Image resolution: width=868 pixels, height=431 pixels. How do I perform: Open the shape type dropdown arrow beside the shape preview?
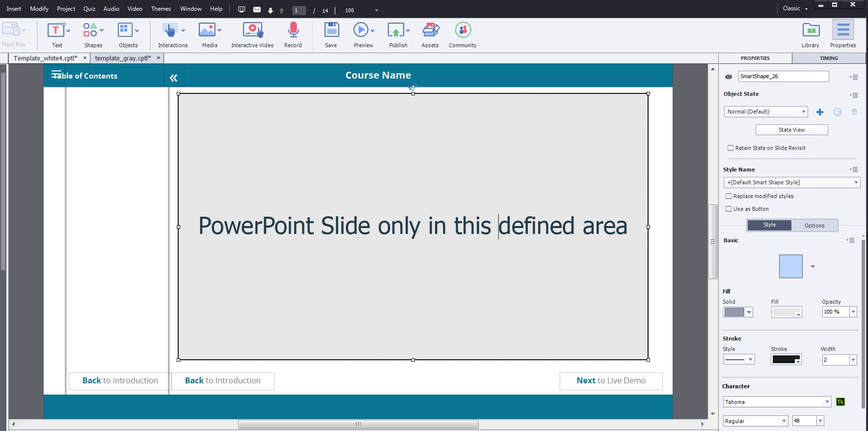tap(813, 266)
